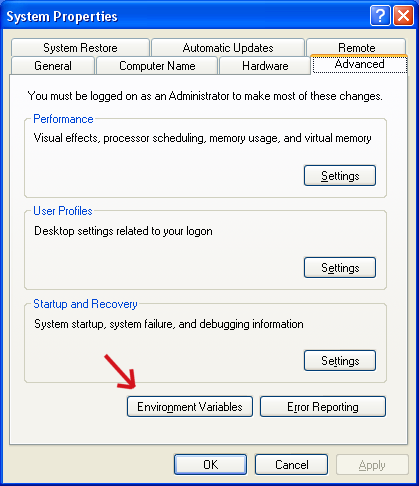
Task: Click the question mark Help icon
Action: tap(380, 16)
